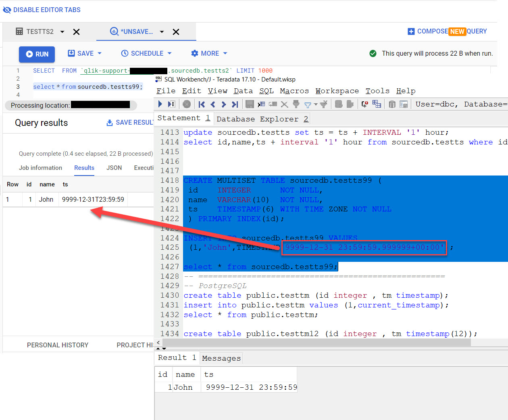Expand the TESTTS2 tab dropdown arrow
This screenshot has width=508, height=420.
[62, 32]
